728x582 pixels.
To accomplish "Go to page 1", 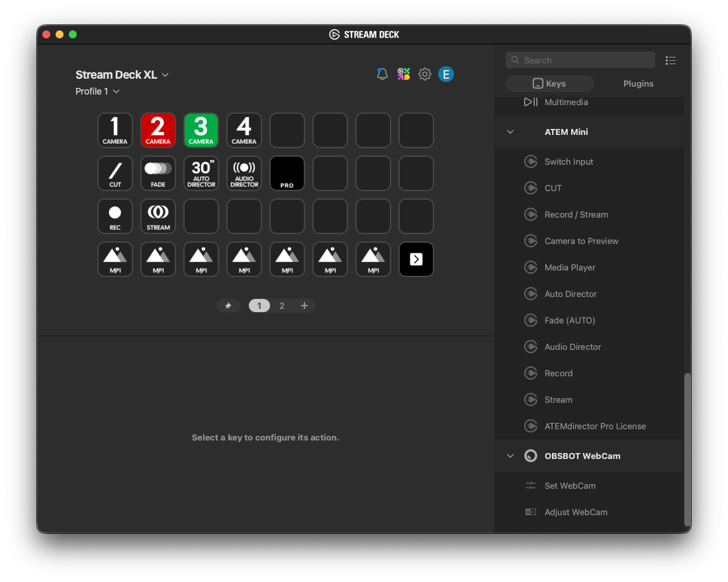I will coord(259,306).
